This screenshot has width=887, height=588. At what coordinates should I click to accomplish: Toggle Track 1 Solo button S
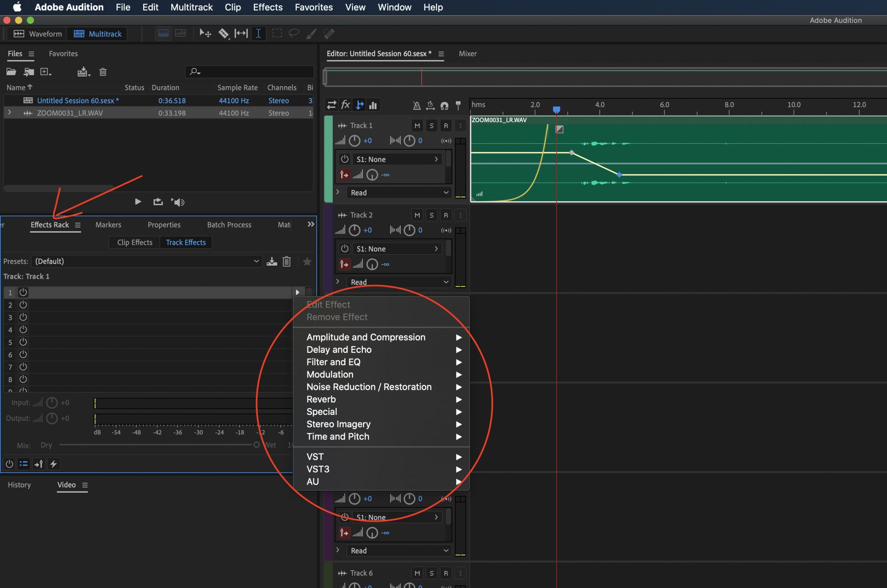tap(431, 125)
